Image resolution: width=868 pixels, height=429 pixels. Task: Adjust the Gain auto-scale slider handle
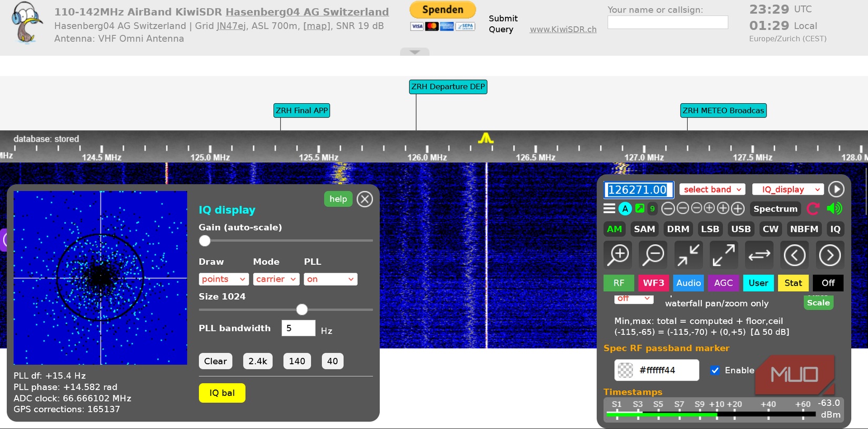point(205,241)
